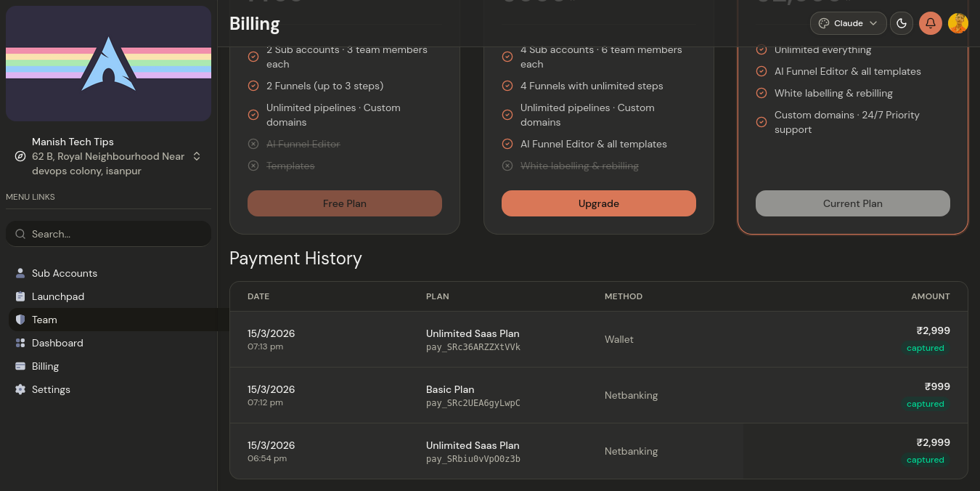Click the check icon beside Custom domains 24/7 support
Viewport: 980px width, 491px height.
tap(761, 122)
